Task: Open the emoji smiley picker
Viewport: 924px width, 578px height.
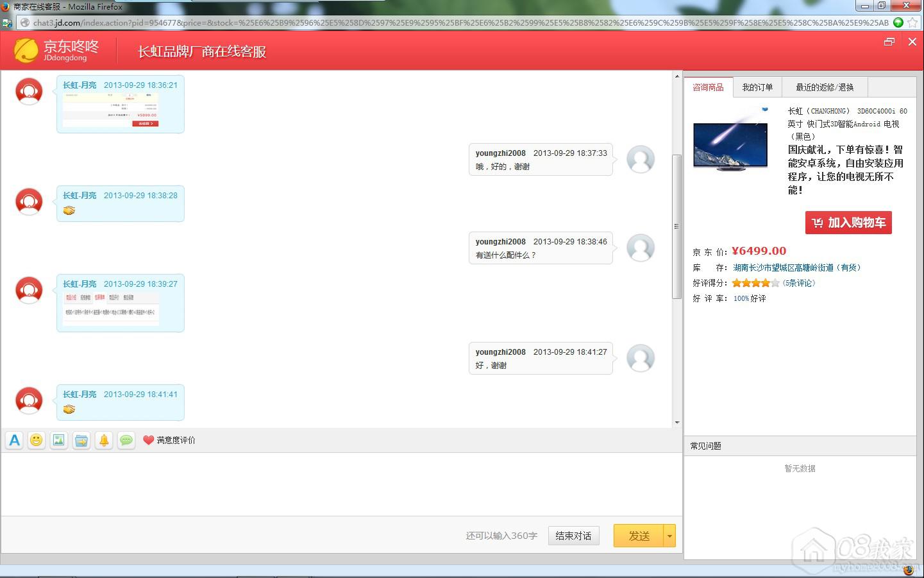Action: pos(37,440)
